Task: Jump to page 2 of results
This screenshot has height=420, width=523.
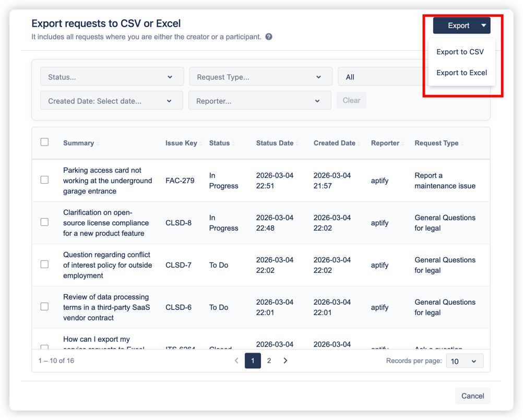Action: pos(269,361)
